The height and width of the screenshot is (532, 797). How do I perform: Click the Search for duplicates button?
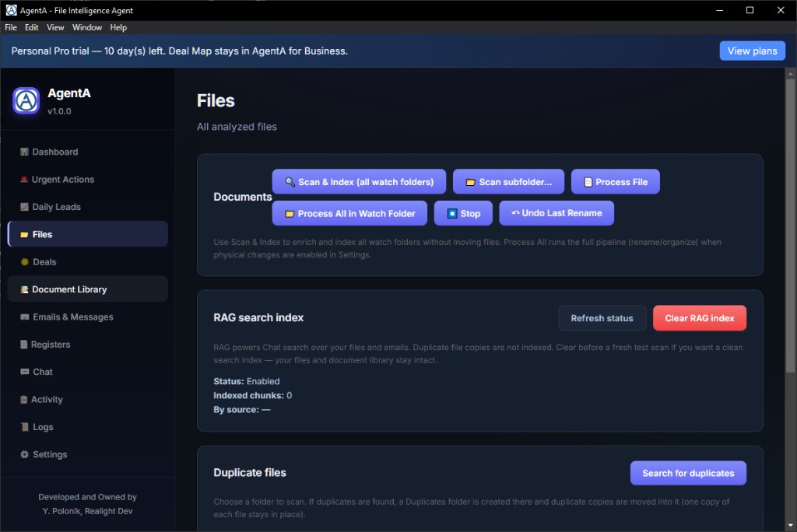pos(688,473)
